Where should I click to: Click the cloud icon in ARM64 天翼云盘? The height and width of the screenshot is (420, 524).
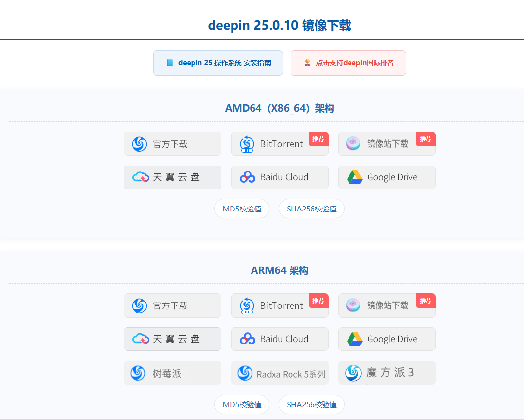coord(140,339)
